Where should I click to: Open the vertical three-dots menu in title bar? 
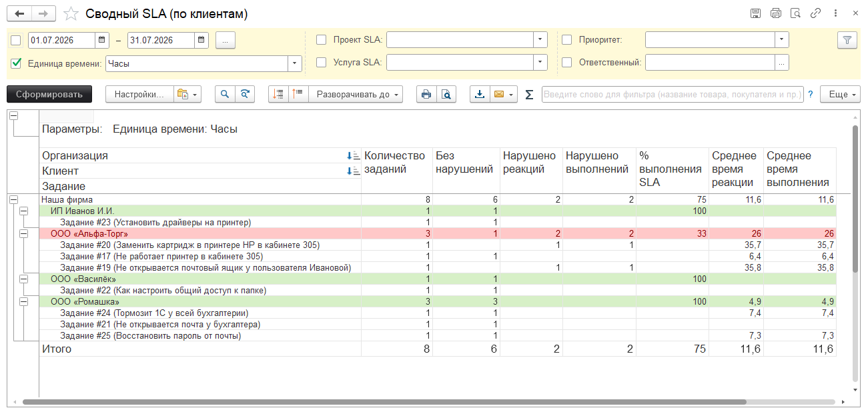tap(835, 13)
